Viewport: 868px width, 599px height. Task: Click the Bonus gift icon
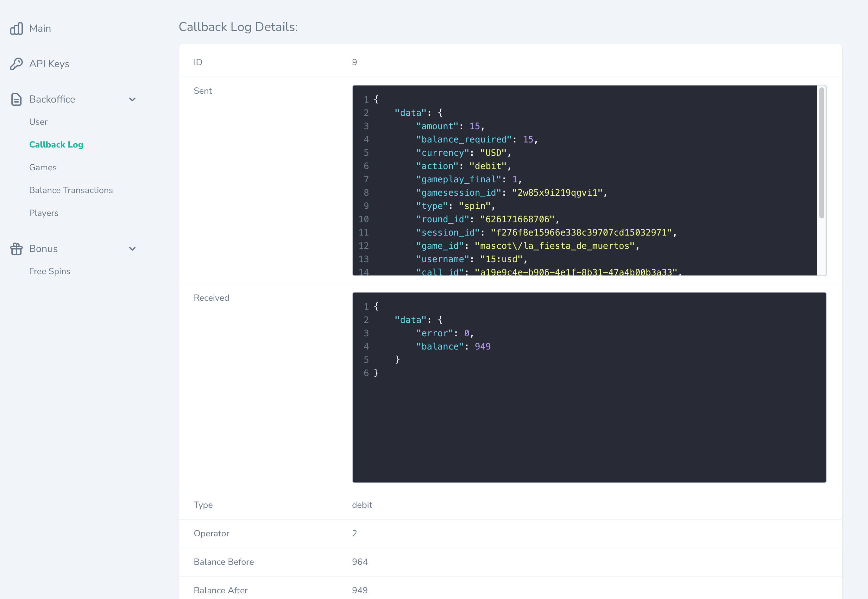[16, 249]
